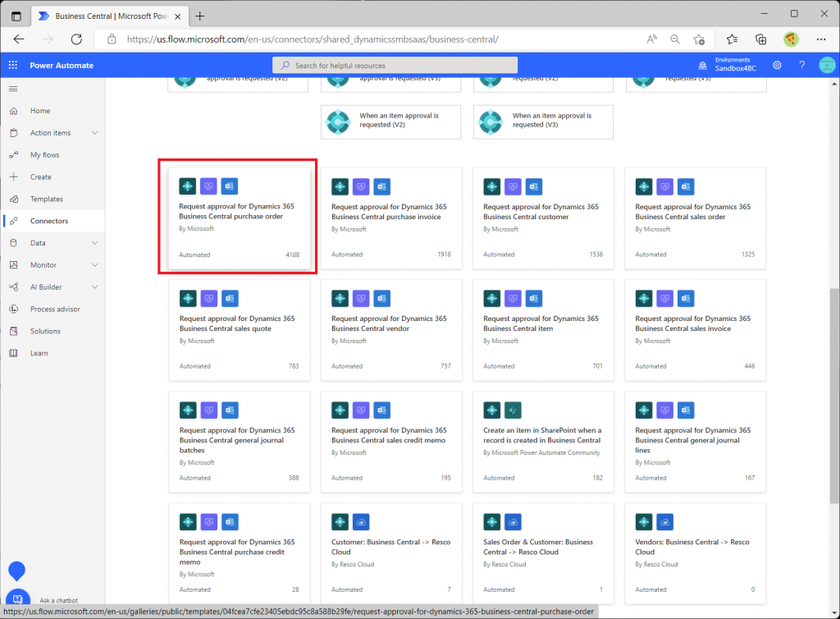
Task: Open a new browser tab
Action: tap(200, 16)
